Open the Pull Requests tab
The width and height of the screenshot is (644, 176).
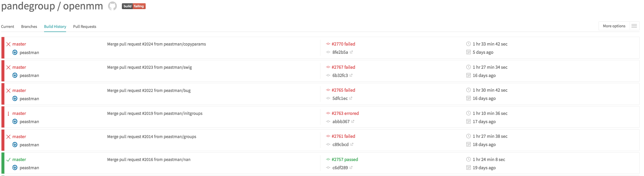[85, 26]
